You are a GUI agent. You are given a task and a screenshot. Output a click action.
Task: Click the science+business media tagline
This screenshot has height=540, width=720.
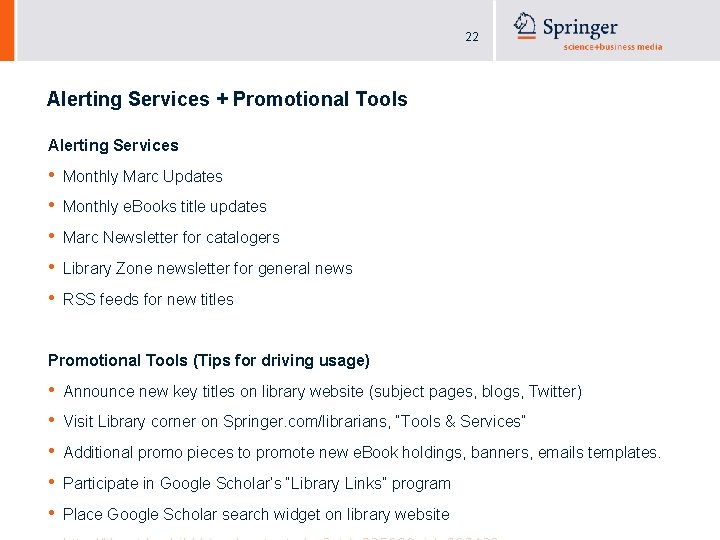(613, 47)
